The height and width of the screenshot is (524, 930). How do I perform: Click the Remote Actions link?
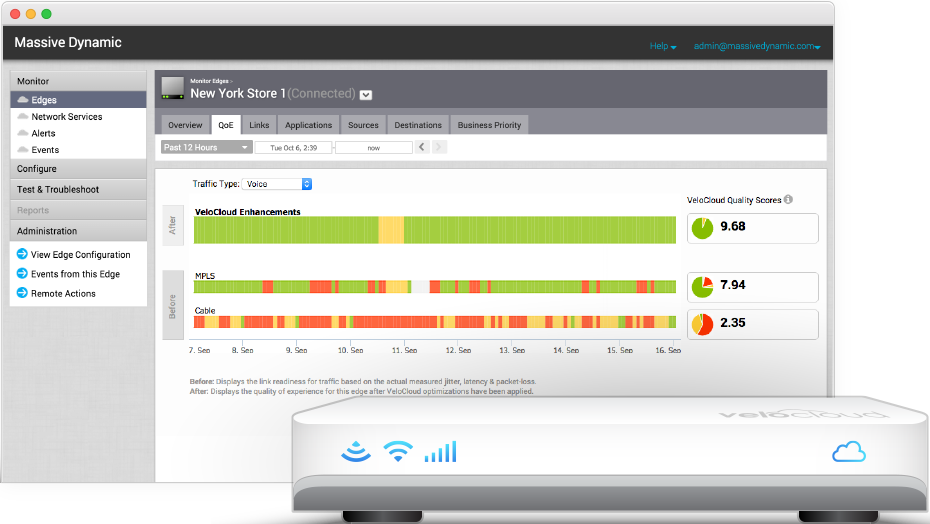[63, 294]
